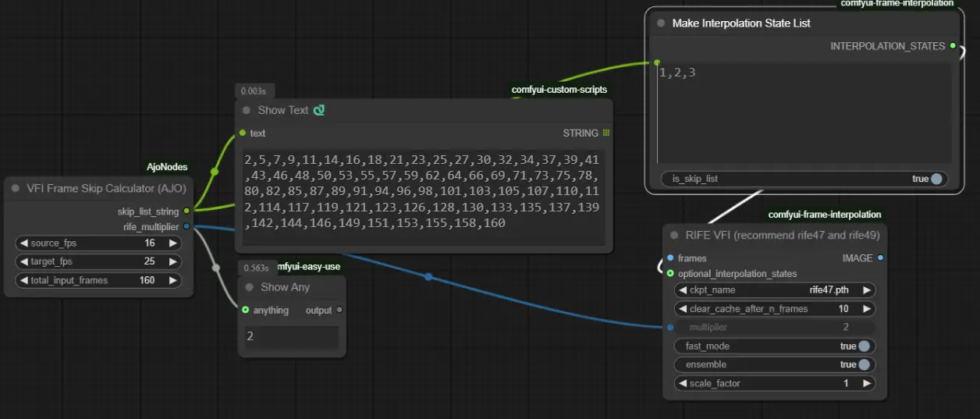Decrease target_fps with left arrow
The width and height of the screenshot is (980, 419).
(23, 261)
